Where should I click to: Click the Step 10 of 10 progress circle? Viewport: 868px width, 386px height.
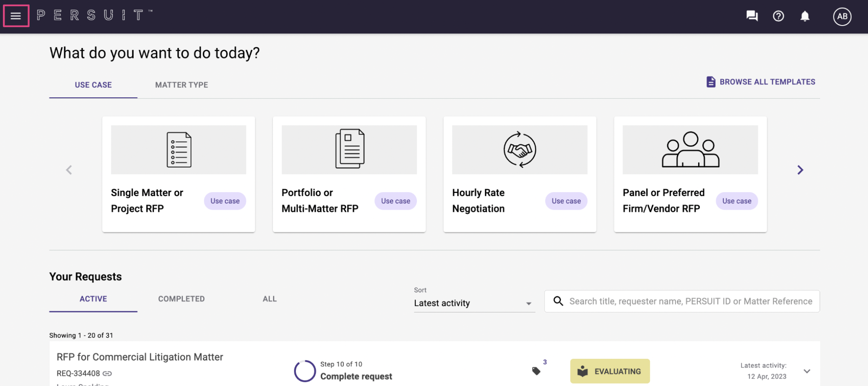tap(305, 371)
